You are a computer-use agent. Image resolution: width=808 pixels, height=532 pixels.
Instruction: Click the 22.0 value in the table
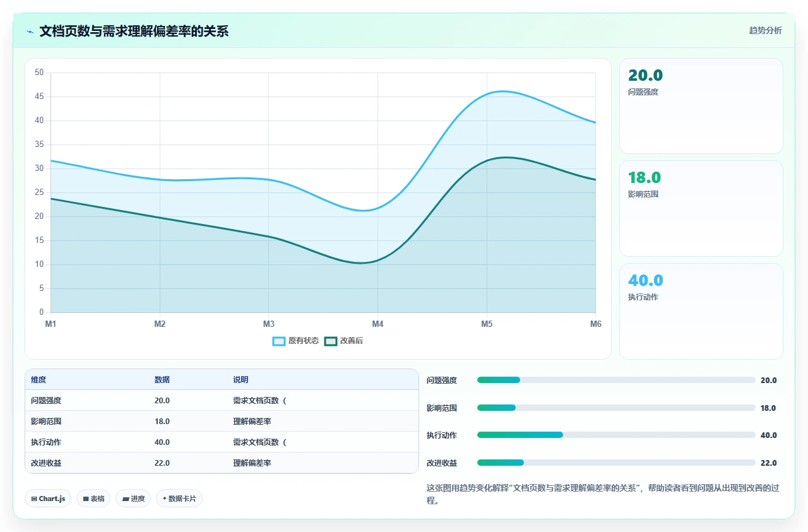[x=162, y=463]
